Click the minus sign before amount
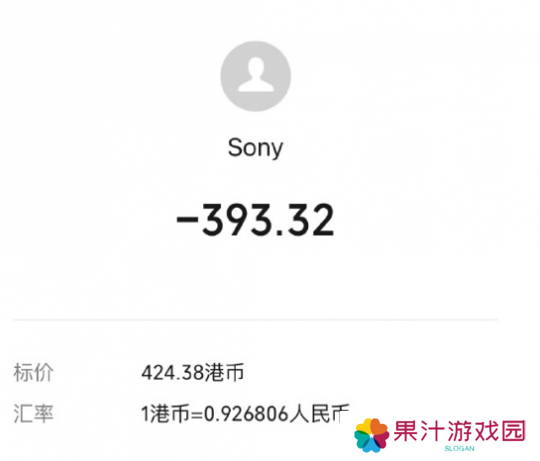 (x=187, y=219)
